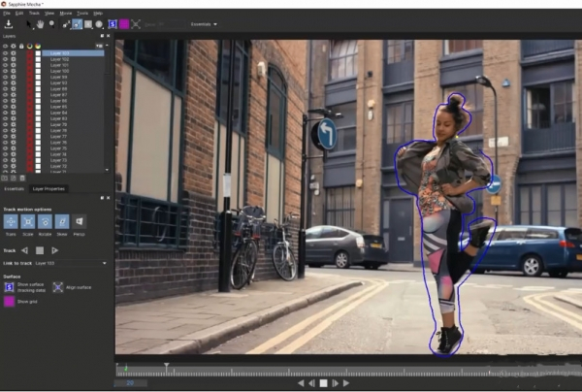Viewport: 582px width, 392px height.
Task: Switch to the Layer Properties tab
Action: click(x=48, y=188)
